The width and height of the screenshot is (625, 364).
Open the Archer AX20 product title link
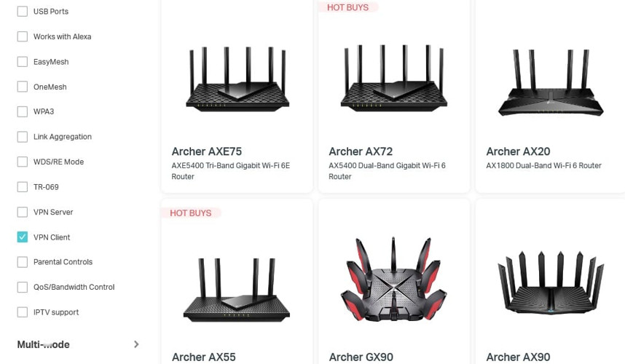pyautogui.click(x=518, y=151)
